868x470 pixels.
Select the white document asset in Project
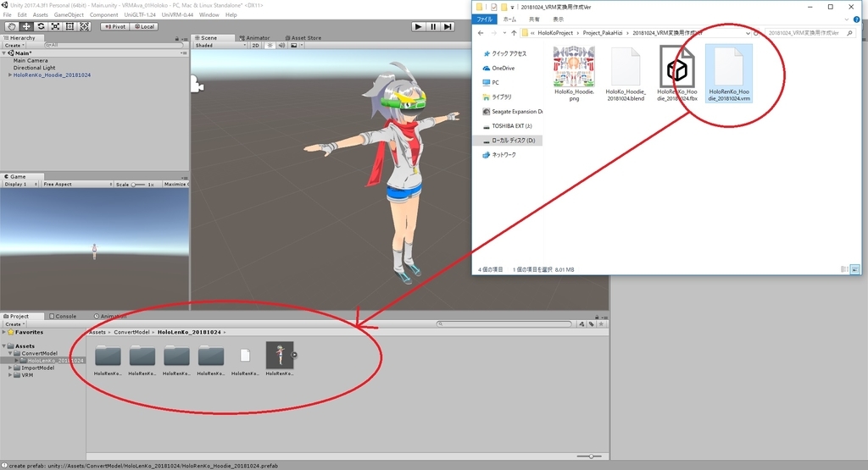click(245, 355)
